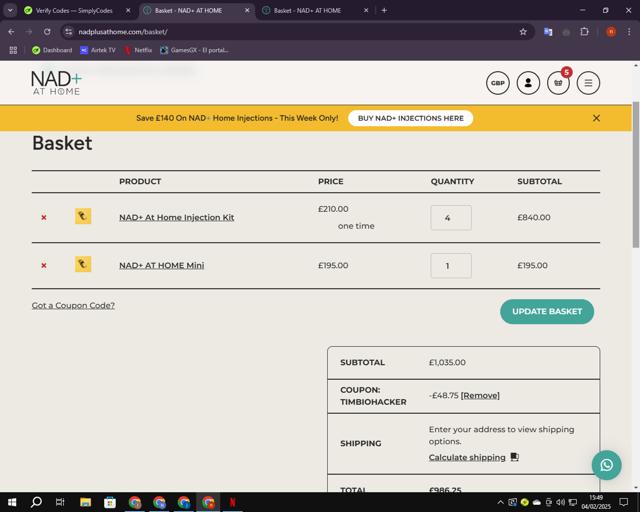
Task: View site information icon in address bar
Action: tap(69, 31)
